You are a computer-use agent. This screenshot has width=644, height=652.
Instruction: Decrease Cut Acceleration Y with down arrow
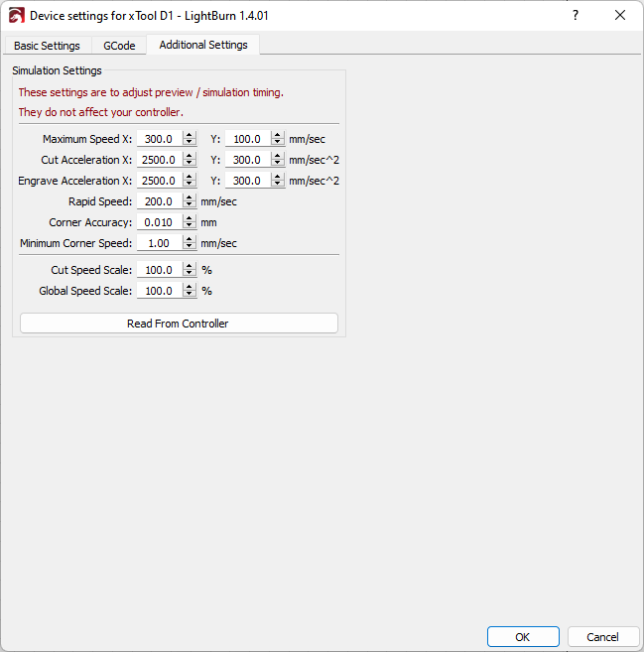pos(278,164)
